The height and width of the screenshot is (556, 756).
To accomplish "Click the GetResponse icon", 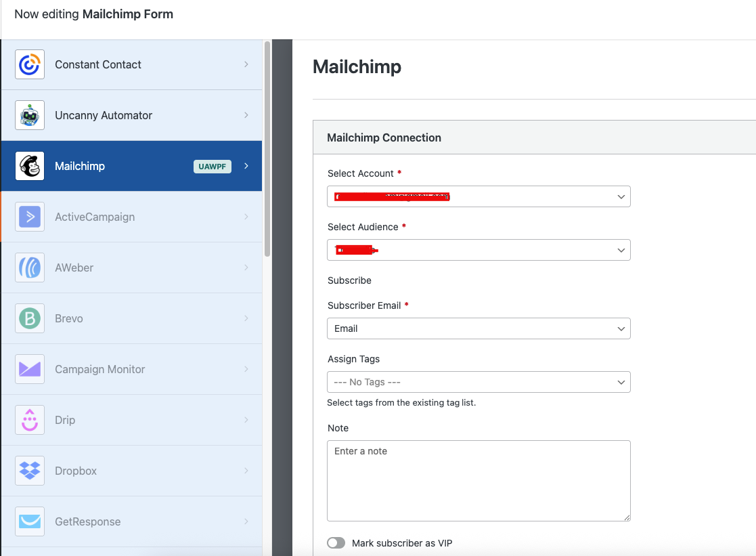I will 30,521.
